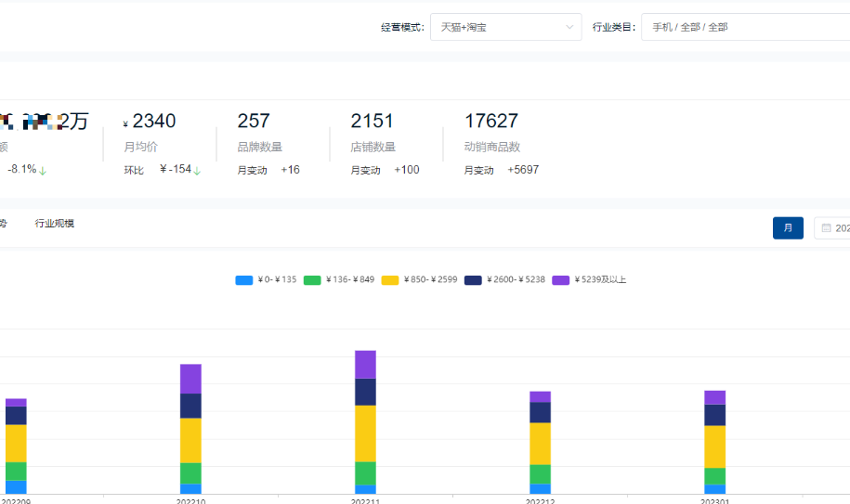Toggle the ¥136-¥849 green legend swatch
The image size is (850, 504).
312,280
